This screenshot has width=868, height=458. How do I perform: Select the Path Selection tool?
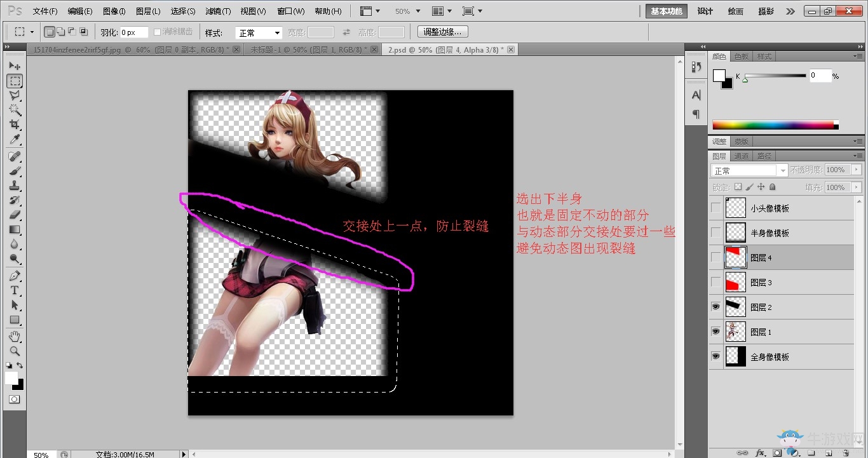(15, 305)
